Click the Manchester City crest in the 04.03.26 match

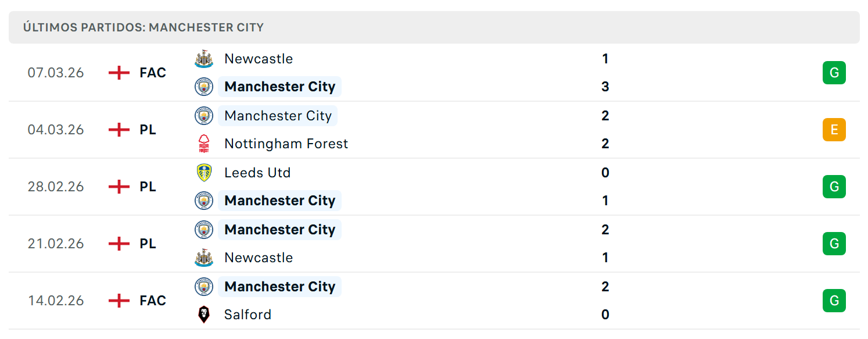coord(204,116)
